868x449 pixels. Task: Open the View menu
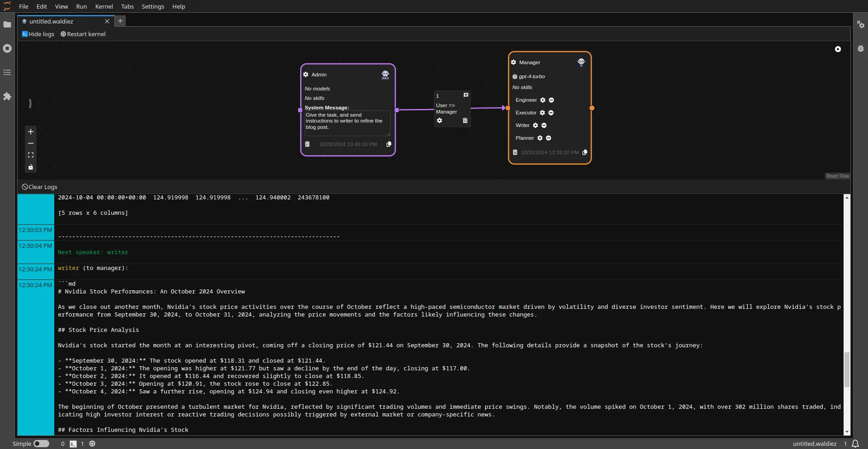pos(61,6)
